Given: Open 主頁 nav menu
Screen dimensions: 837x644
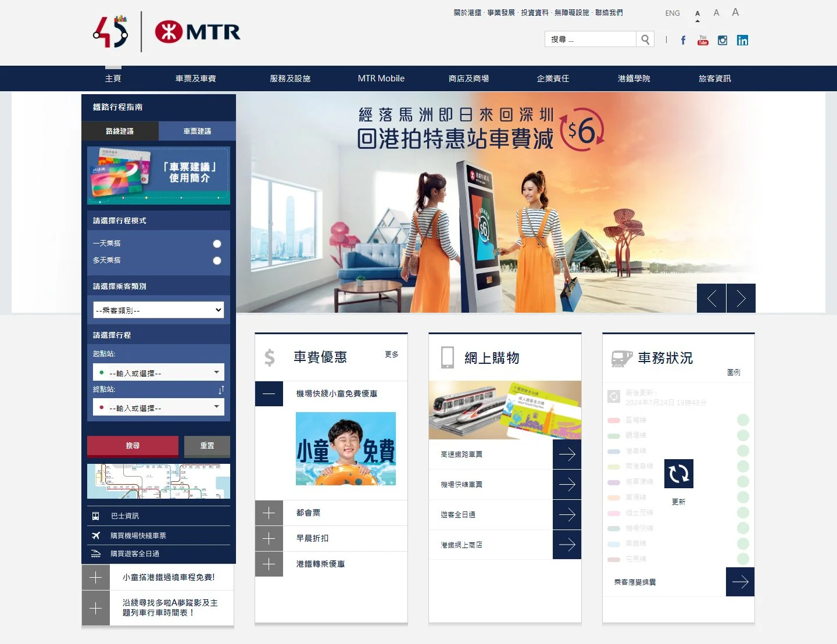Looking at the screenshot, I should click(x=113, y=78).
